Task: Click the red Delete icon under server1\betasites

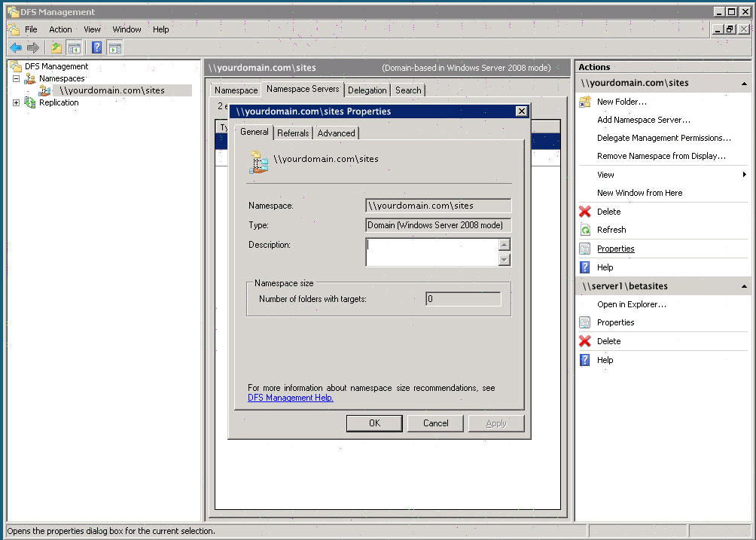Action: [585, 341]
